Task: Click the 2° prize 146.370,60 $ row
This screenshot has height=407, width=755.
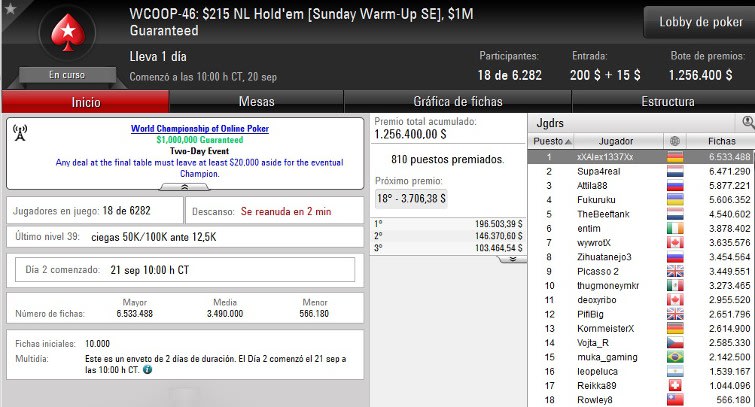Action: tap(448, 236)
